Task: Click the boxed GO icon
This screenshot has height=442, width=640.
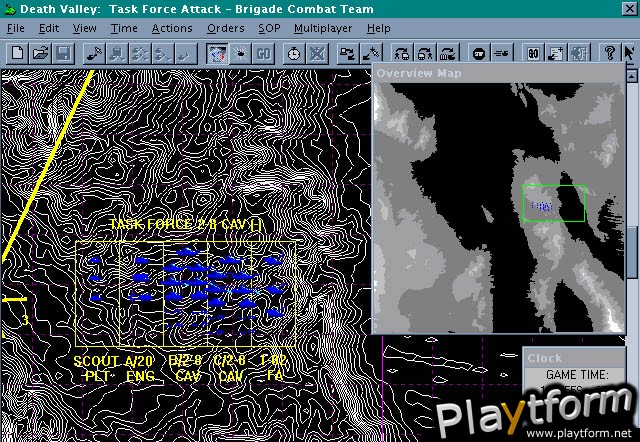Action: coord(533,53)
